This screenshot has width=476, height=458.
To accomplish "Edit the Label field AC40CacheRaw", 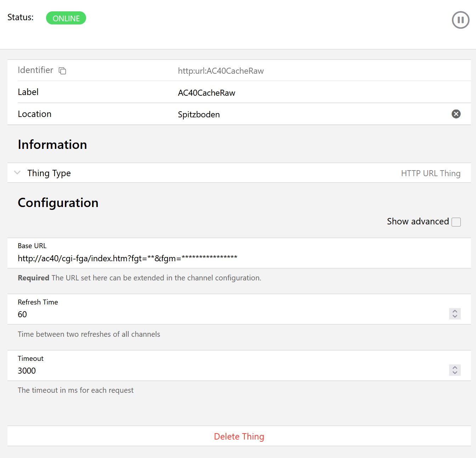I will (206, 93).
